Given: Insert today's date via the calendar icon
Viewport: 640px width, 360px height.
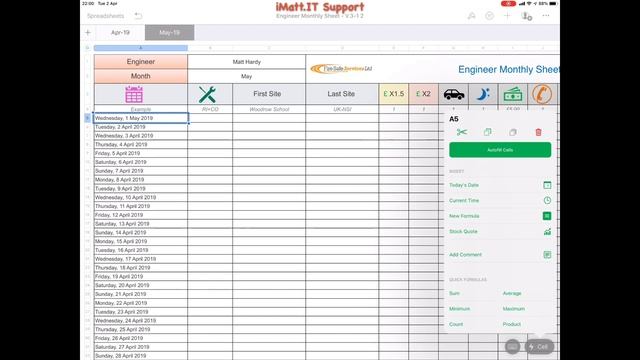Looking at the screenshot, I should 547,185.
